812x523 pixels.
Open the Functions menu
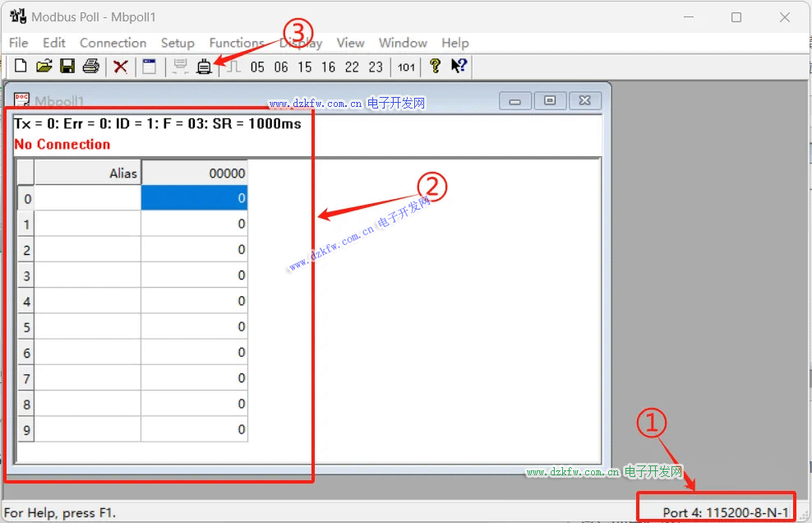237,43
